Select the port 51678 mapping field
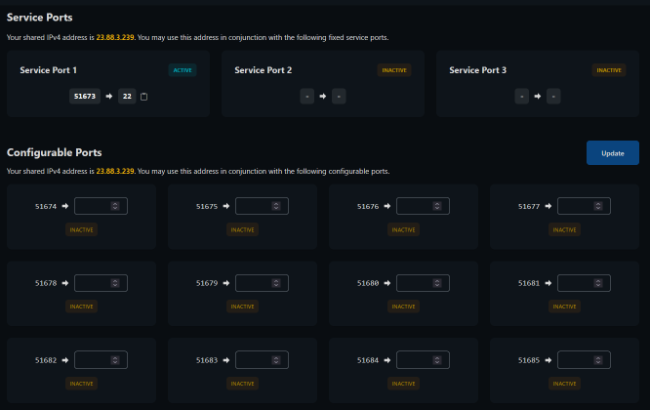Screen dimensions: 650x410 tap(94, 283)
